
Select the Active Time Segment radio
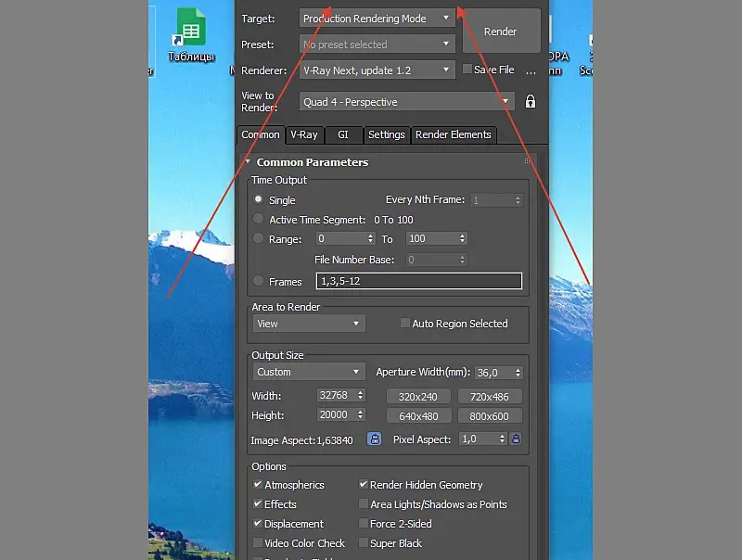coord(258,219)
